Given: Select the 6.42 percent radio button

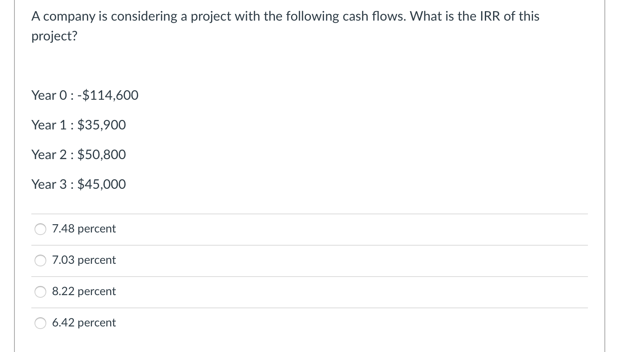Looking at the screenshot, I should coord(40,323).
